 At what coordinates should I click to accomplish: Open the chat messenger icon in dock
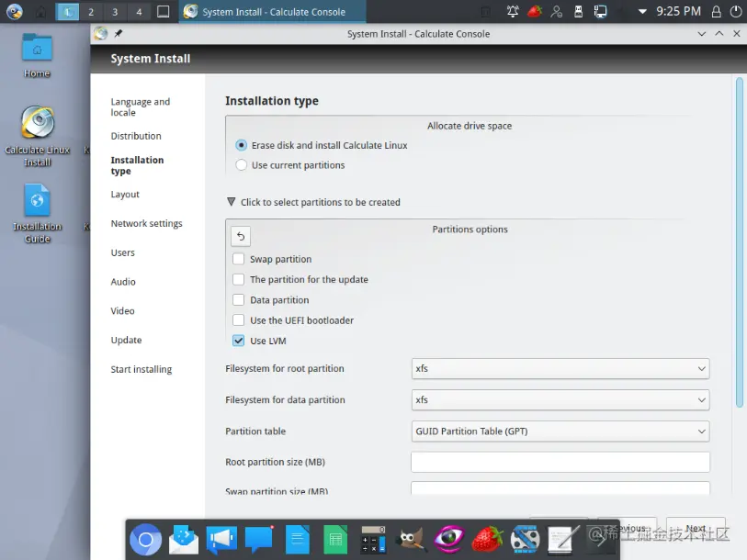click(x=259, y=540)
